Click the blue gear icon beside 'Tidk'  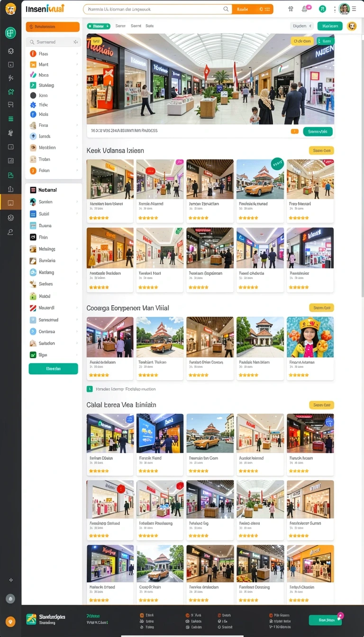(33, 105)
